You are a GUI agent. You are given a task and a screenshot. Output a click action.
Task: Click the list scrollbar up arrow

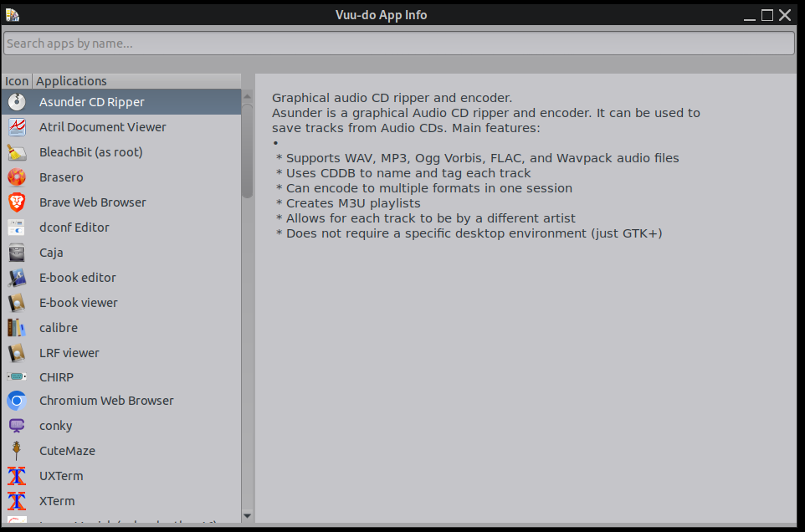[x=247, y=96]
